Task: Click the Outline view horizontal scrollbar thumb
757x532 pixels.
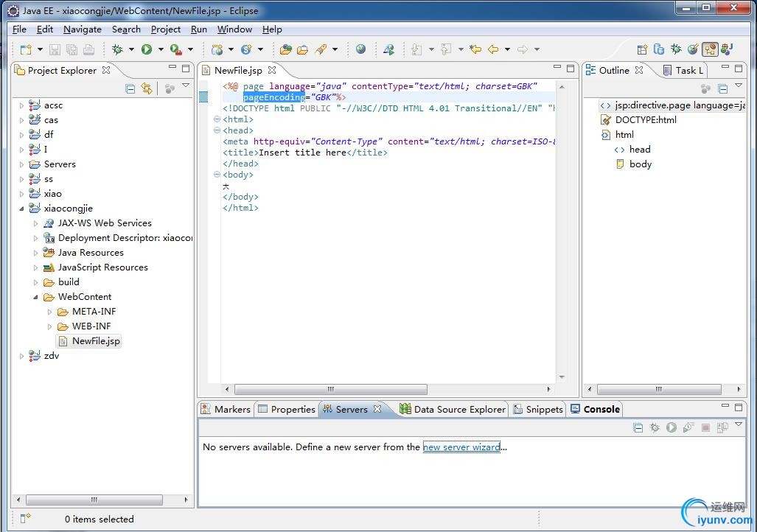Action: [x=659, y=389]
